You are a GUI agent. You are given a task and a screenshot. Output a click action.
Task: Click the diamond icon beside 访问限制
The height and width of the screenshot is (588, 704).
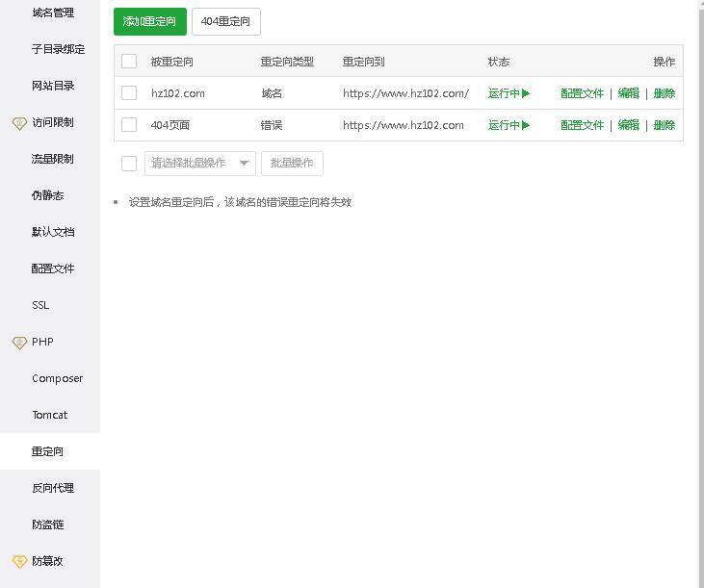(19, 123)
